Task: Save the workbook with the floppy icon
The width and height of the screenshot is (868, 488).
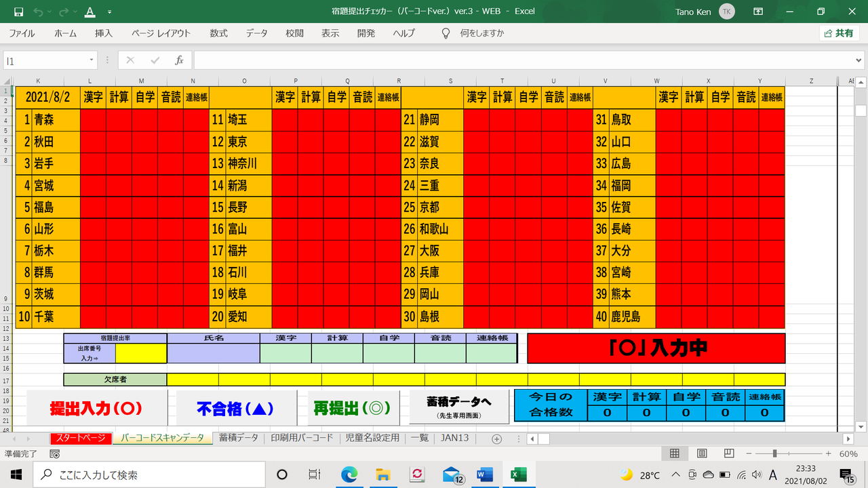Action: (x=18, y=12)
